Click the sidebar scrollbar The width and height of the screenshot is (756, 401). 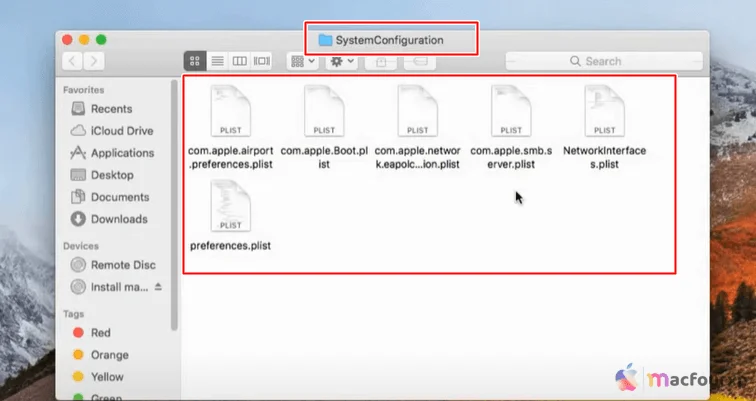click(174, 205)
